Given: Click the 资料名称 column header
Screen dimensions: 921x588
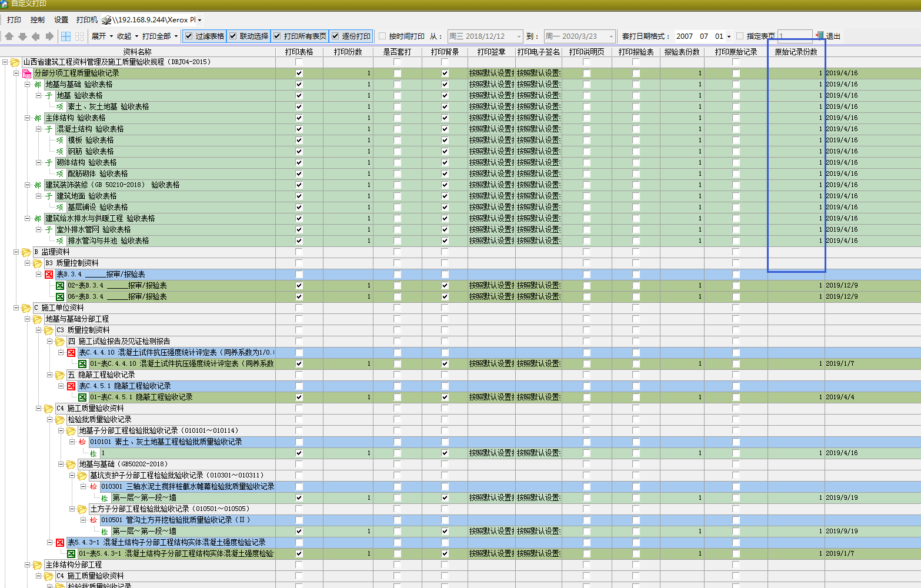Looking at the screenshot, I should (138, 52).
